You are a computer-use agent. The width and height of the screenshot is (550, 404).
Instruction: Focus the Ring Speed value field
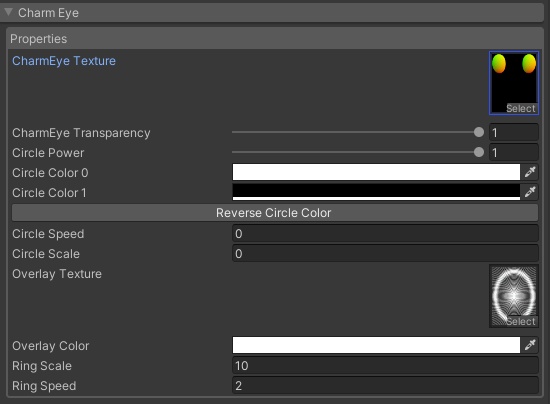click(385, 386)
